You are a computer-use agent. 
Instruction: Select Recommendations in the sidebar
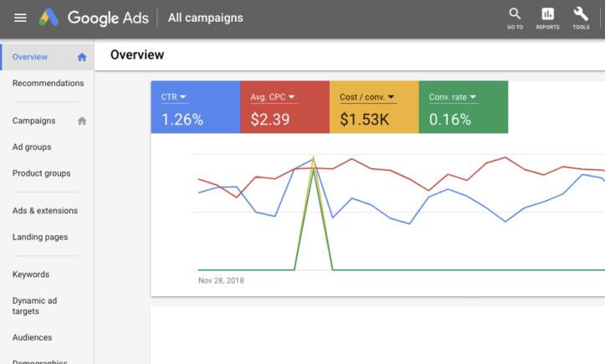tap(48, 84)
